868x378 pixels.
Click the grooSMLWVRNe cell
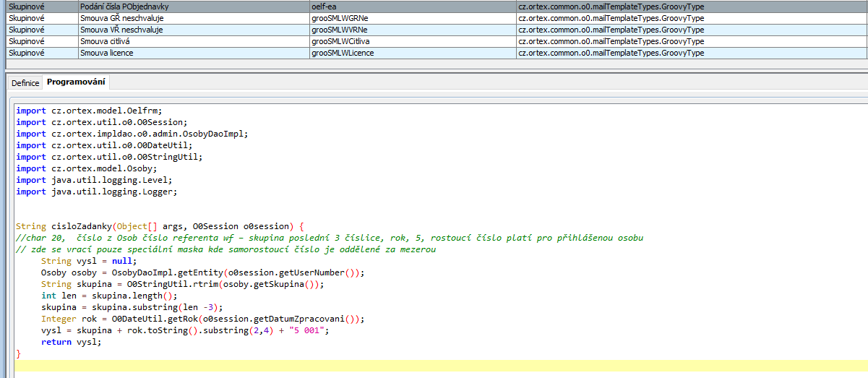pyautogui.click(x=340, y=30)
